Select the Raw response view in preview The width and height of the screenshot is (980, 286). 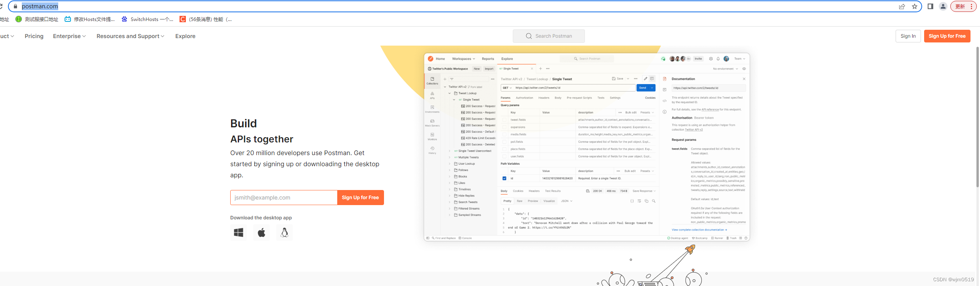click(x=520, y=201)
